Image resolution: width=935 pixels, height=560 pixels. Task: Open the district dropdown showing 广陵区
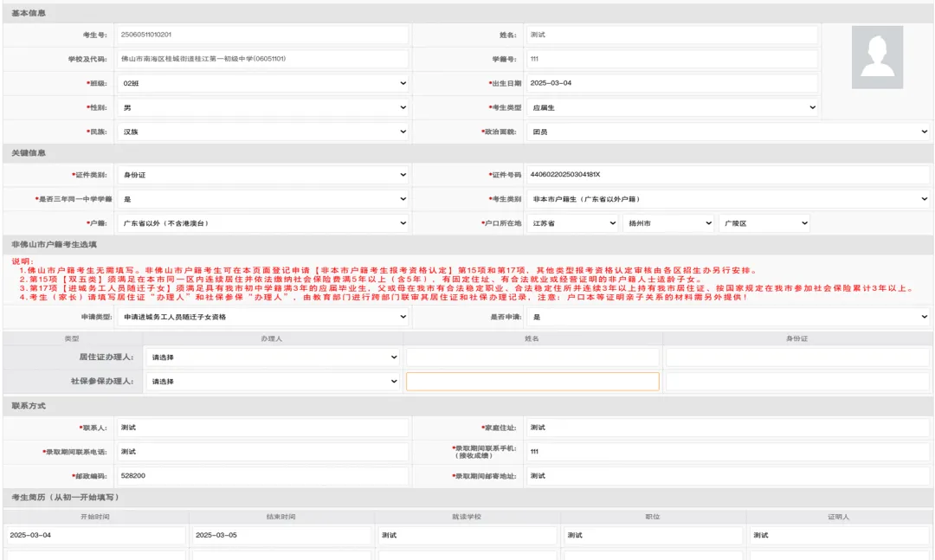(764, 223)
